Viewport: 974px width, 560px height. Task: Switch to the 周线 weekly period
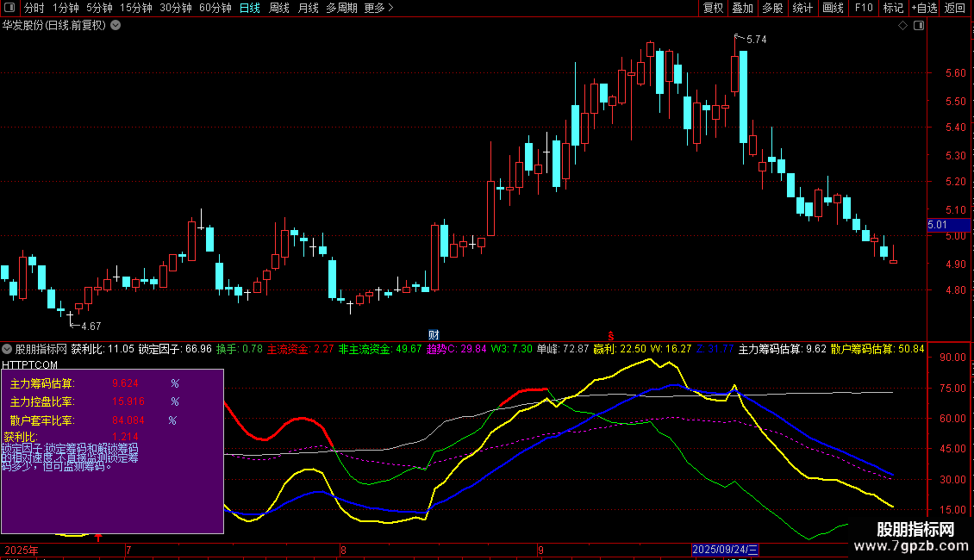[279, 8]
